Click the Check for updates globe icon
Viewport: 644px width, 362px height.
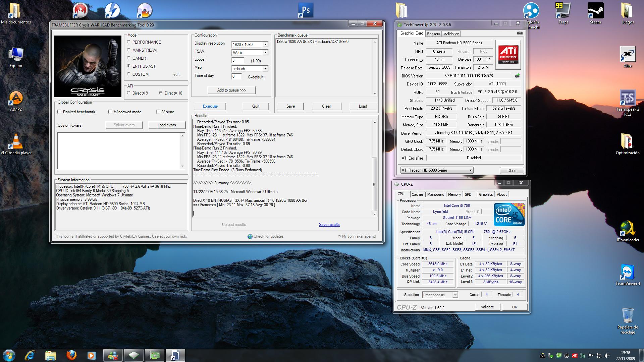click(250, 236)
